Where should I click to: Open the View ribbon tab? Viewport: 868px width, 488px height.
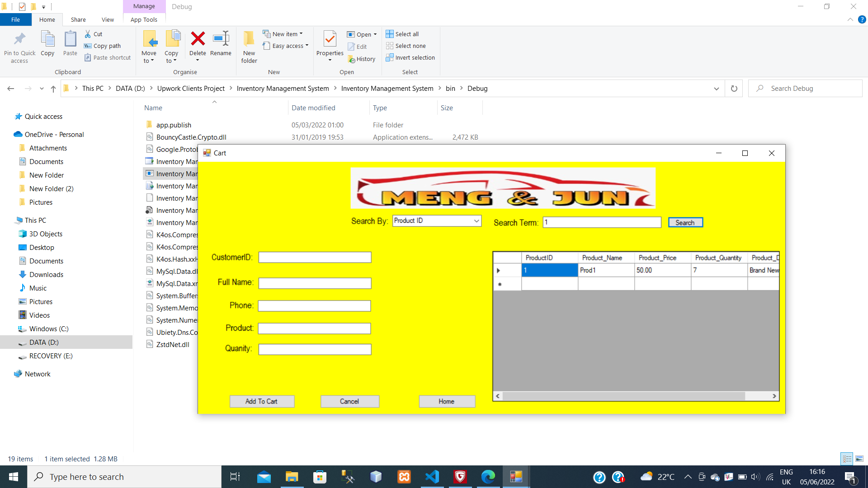click(x=108, y=19)
